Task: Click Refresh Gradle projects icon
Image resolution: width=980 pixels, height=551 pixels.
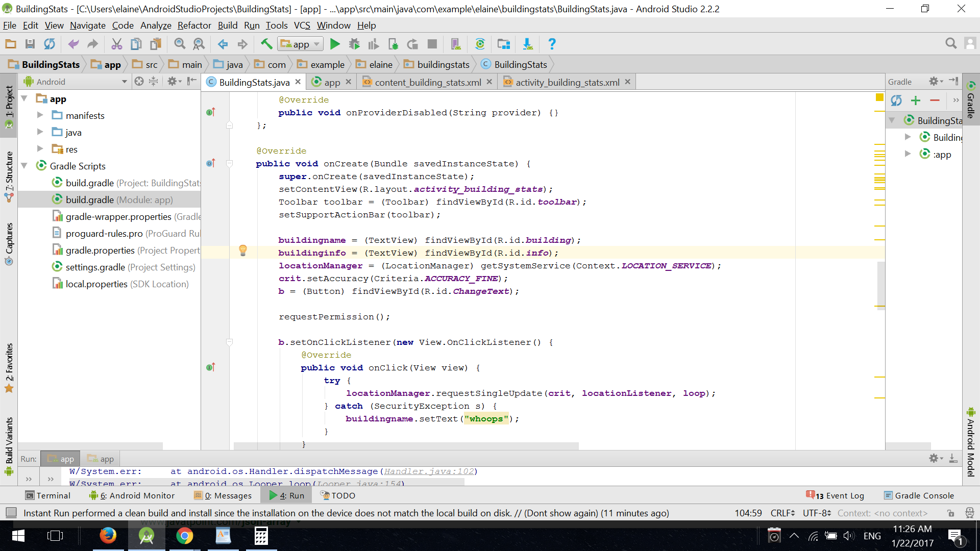Action: click(x=896, y=101)
